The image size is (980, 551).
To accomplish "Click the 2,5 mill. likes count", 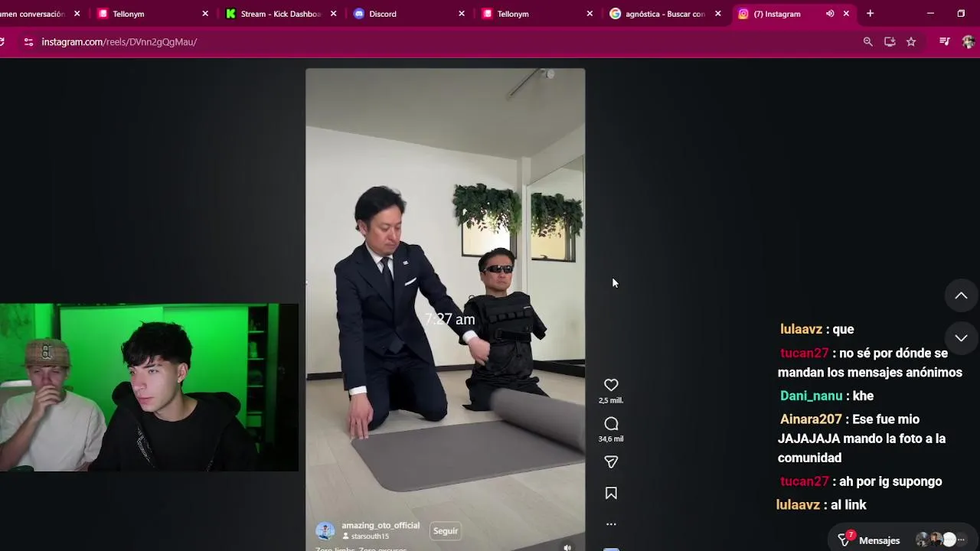I will (611, 400).
